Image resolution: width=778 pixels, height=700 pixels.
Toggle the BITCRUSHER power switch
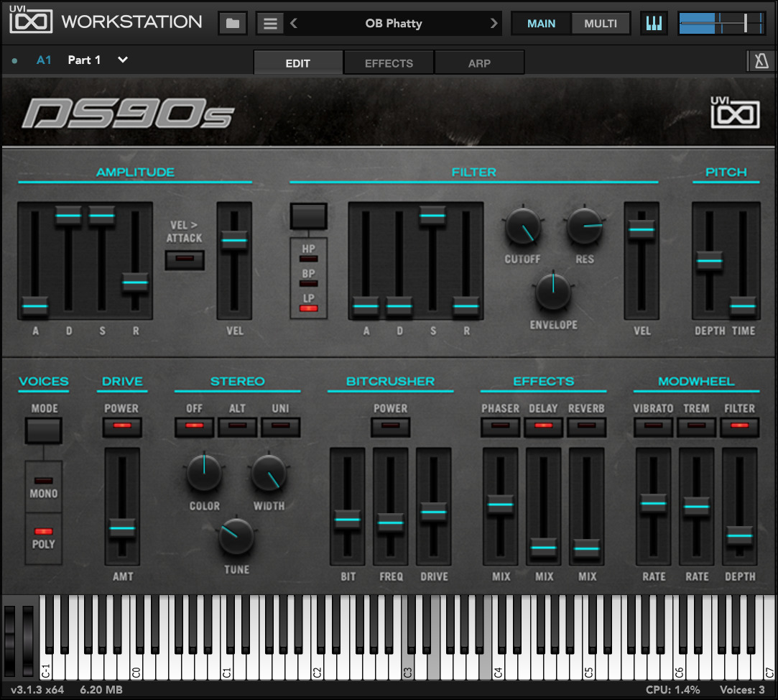pyautogui.click(x=391, y=427)
